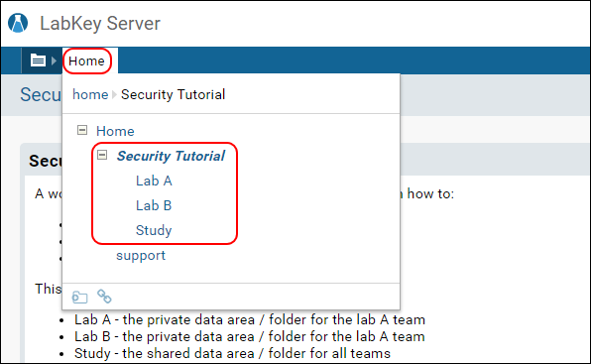Click Security Tutorial in the breadcrumb

tap(173, 94)
